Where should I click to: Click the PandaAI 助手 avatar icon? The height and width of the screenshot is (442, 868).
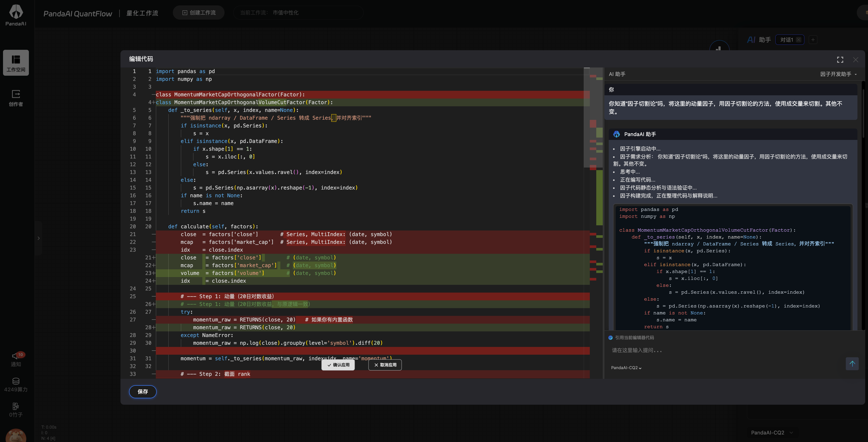point(617,134)
